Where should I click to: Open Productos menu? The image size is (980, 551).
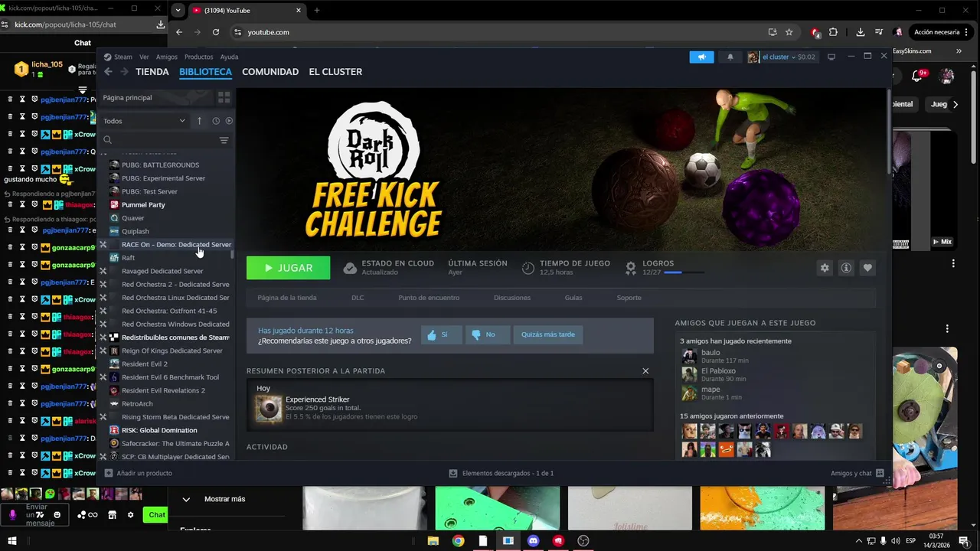(199, 57)
